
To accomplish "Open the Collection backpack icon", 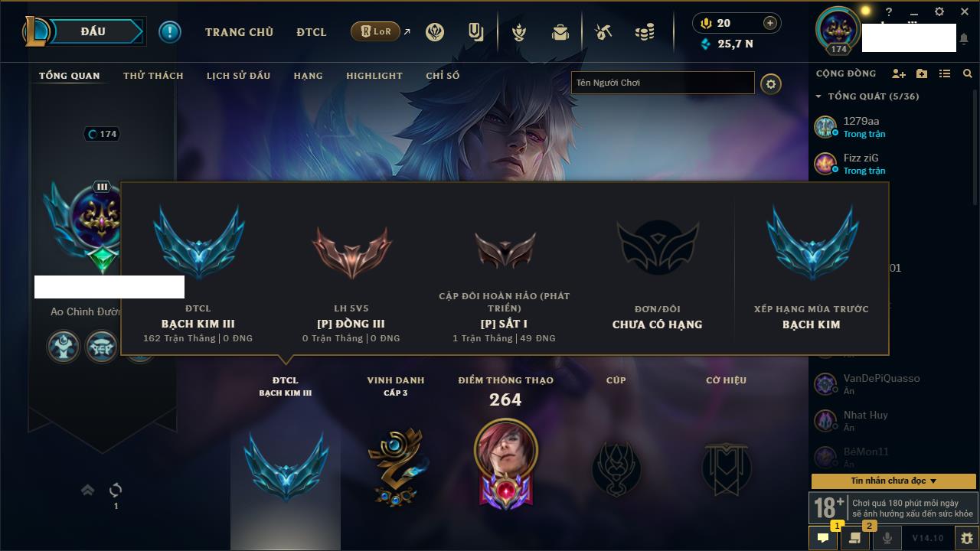I will pos(560,32).
